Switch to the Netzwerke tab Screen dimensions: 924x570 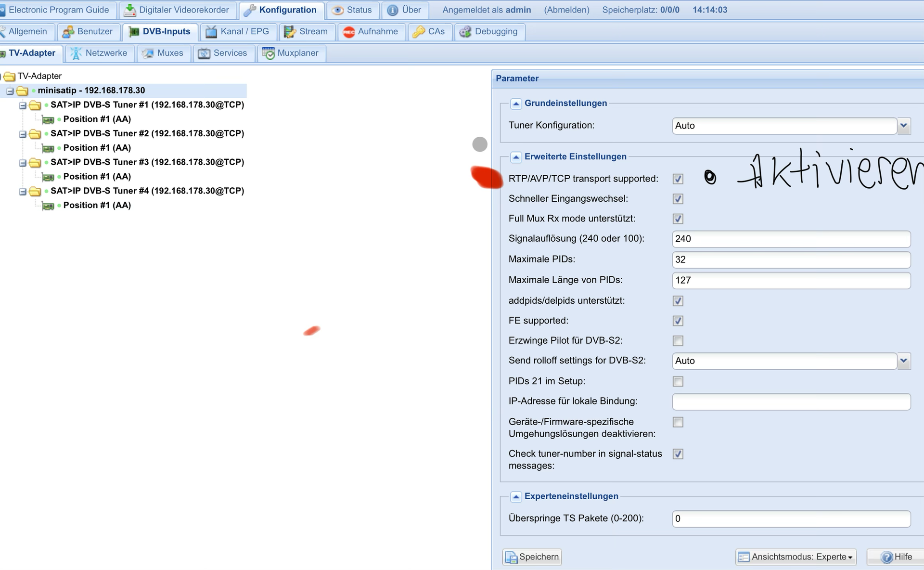pos(100,53)
